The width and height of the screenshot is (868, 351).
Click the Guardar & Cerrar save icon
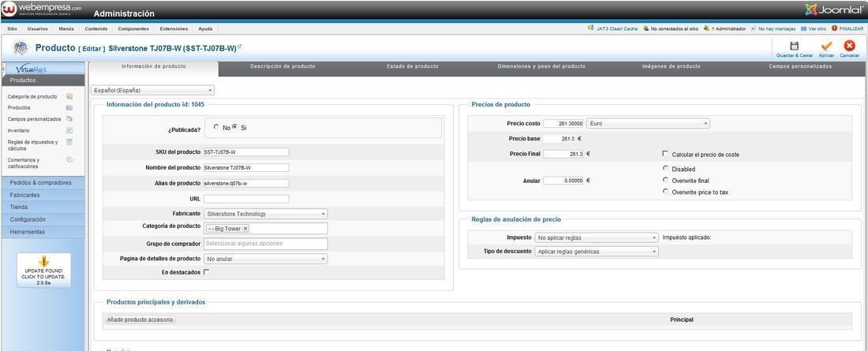point(794,46)
